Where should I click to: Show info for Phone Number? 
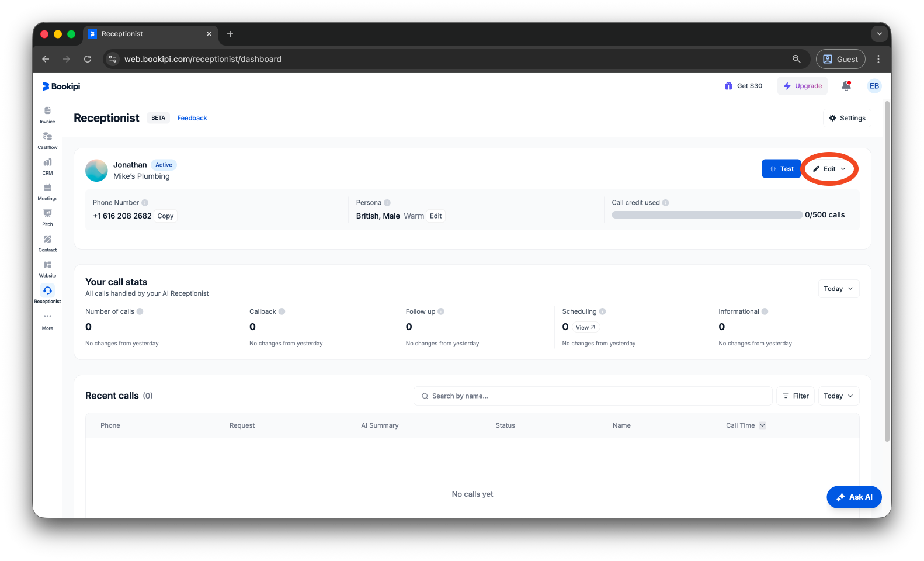click(145, 203)
